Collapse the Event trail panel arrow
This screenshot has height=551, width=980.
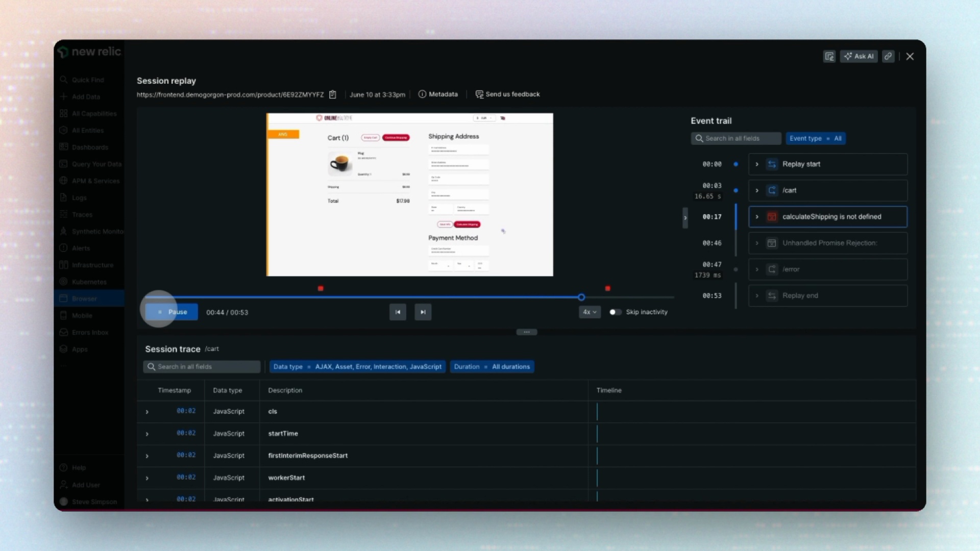tap(685, 218)
